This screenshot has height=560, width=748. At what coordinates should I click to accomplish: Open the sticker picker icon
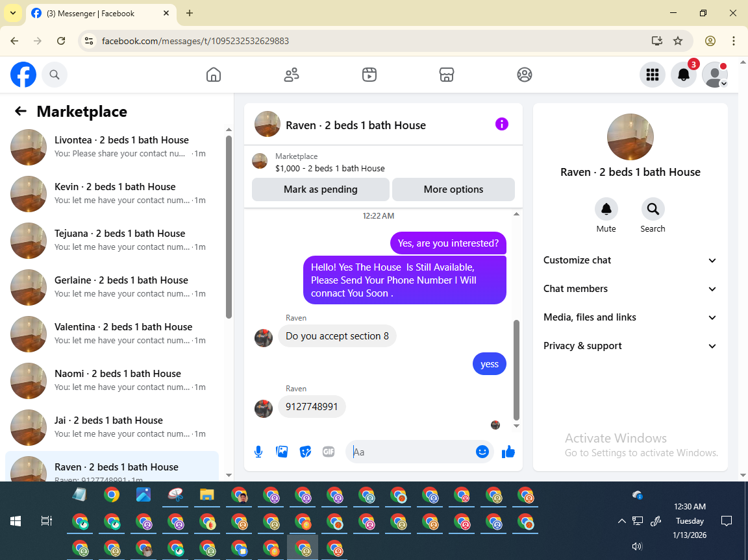(305, 452)
